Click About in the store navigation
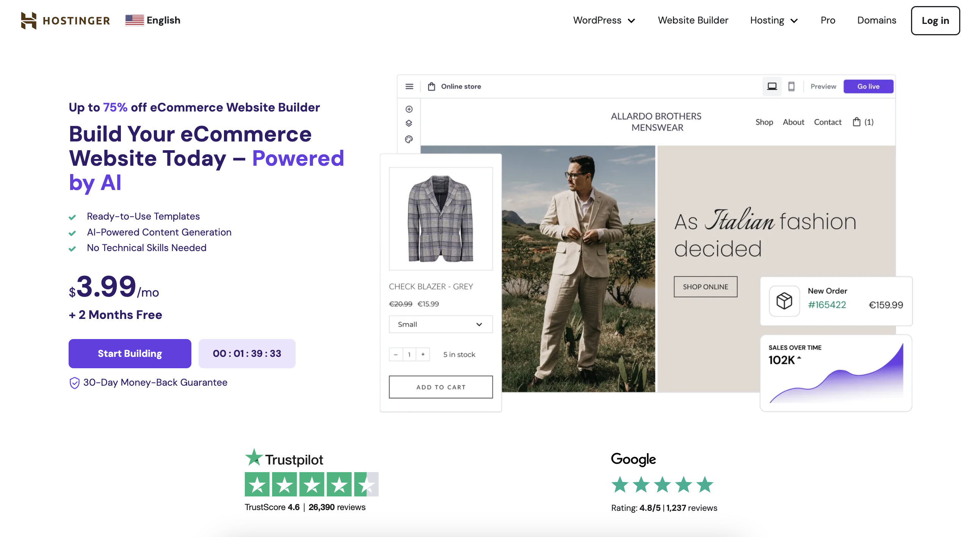Screen dimensions: 980x537 [x=793, y=122]
